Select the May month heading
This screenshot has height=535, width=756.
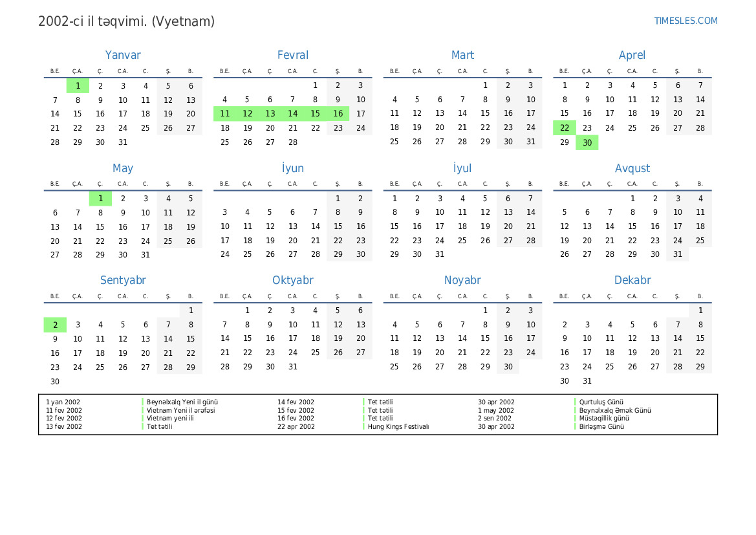tap(123, 168)
